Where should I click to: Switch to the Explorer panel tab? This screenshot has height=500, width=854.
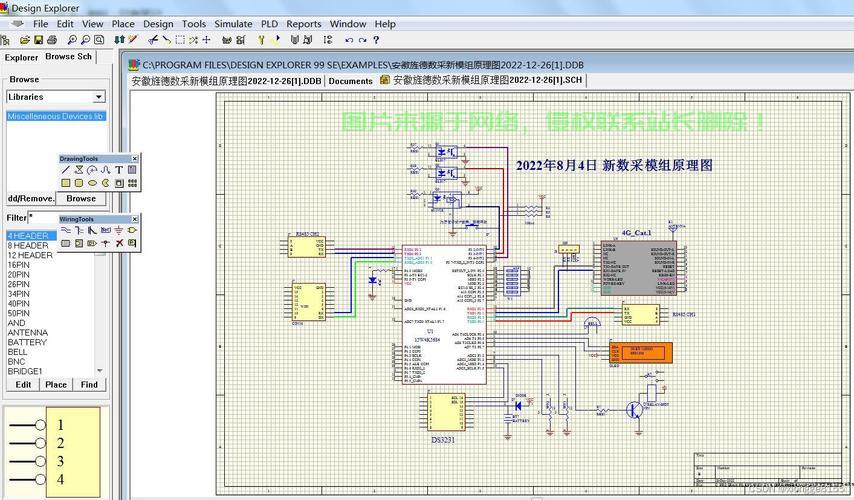[20, 58]
